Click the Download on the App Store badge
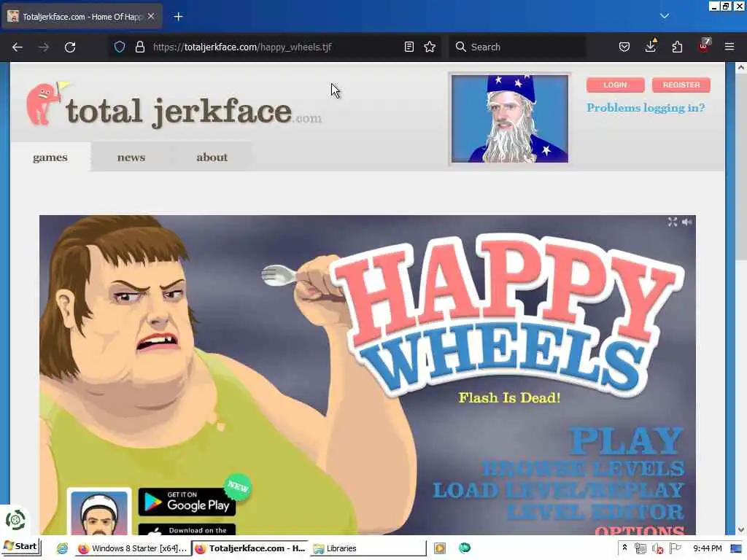747x560 pixels. coord(187,529)
